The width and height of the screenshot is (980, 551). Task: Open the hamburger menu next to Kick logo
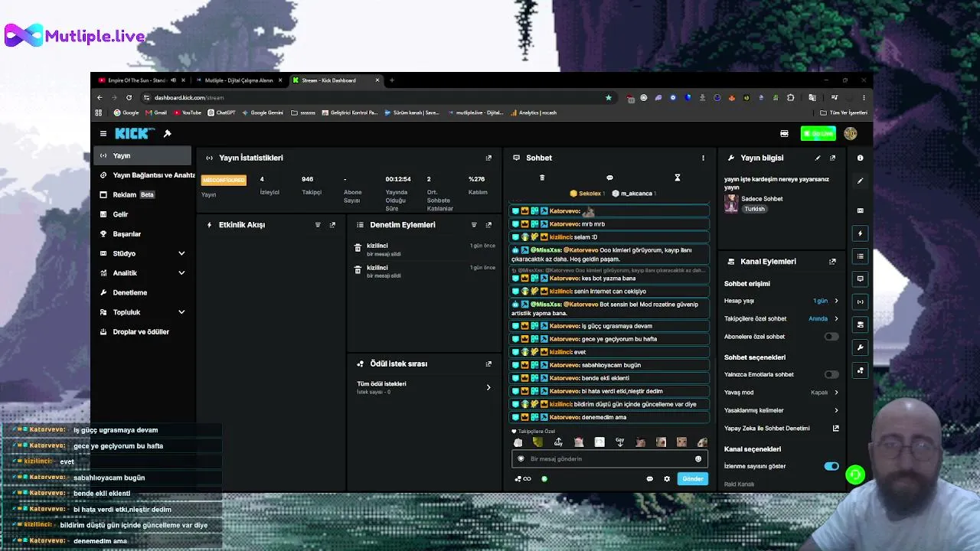[x=103, y=134]
